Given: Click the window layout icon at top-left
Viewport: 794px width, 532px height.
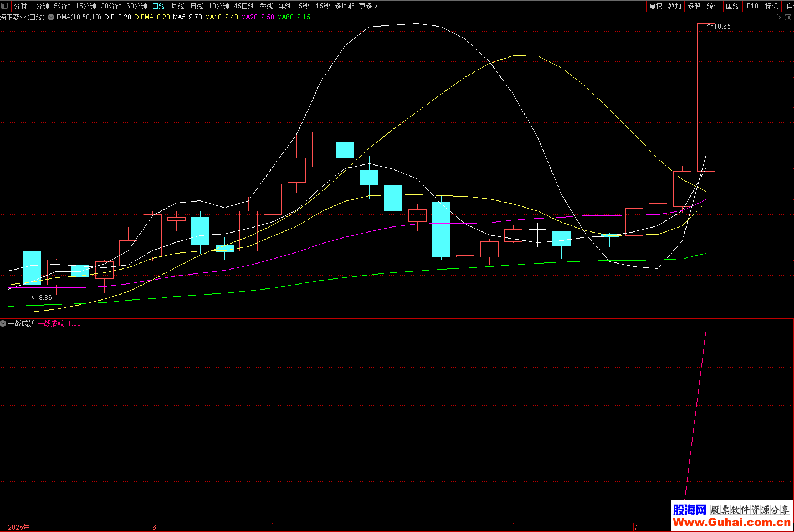Looking at the screenshot, I should tap(4, 6).
